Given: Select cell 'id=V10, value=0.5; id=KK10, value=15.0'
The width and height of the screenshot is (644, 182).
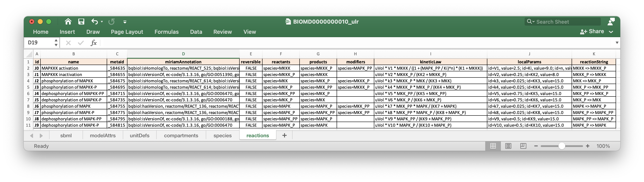Looking at the screenshot, I should click(x=529, y=125).
